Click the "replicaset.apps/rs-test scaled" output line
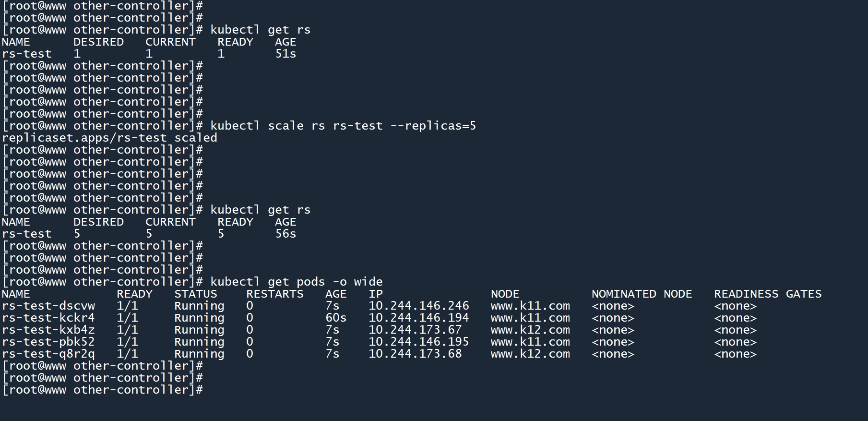Screen dimensions: 868x421 pos(109,138)
